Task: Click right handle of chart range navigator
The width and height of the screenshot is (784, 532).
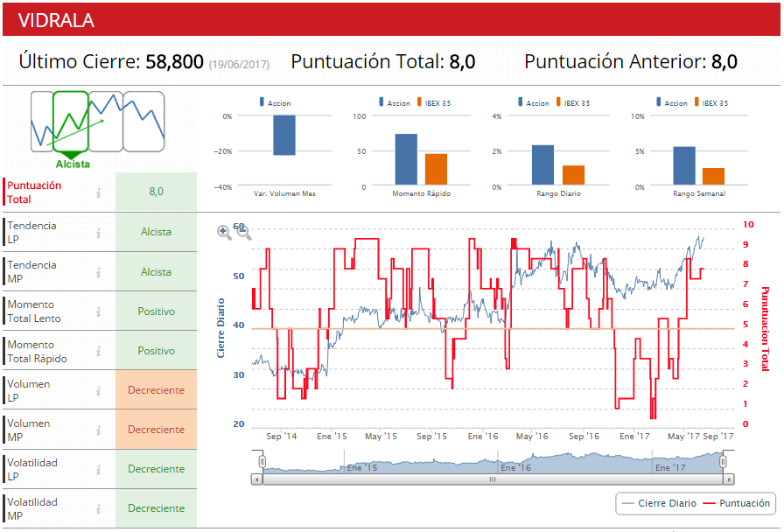Action: click(723, 461)
